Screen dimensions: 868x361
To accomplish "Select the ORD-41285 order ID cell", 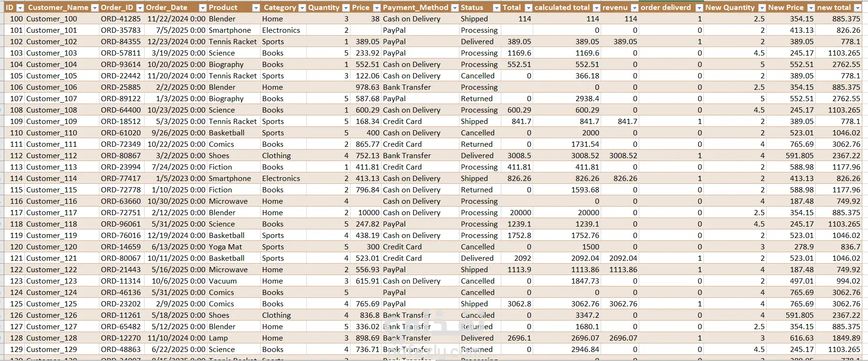I will (121, 19).
